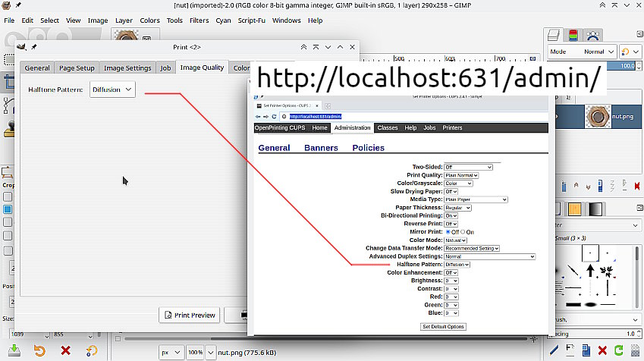This screenshot has height=361, width=644.
Task: Create a new brush
Action: pos(570,350)
